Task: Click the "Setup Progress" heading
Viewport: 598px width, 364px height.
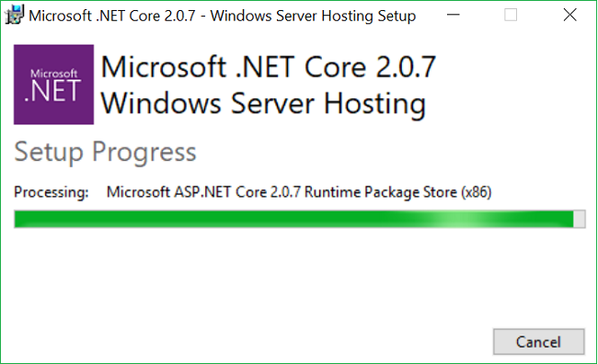Action: 105,152
